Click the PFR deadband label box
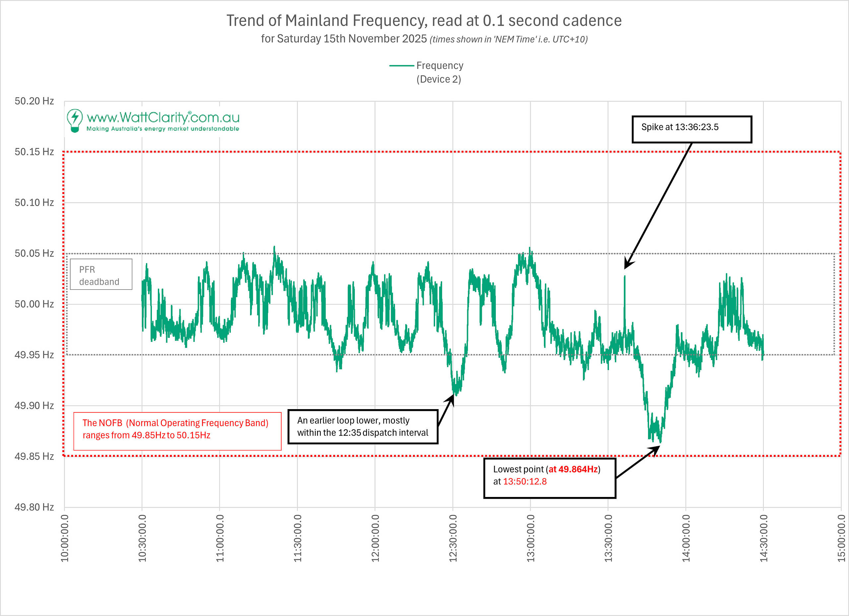 (101, 274)
